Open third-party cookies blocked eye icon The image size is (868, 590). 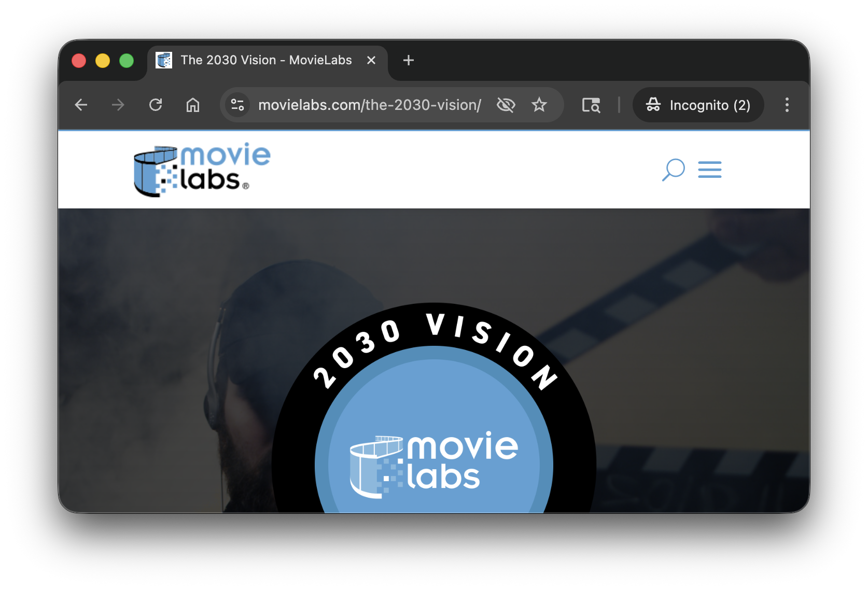tap(506, 105)
